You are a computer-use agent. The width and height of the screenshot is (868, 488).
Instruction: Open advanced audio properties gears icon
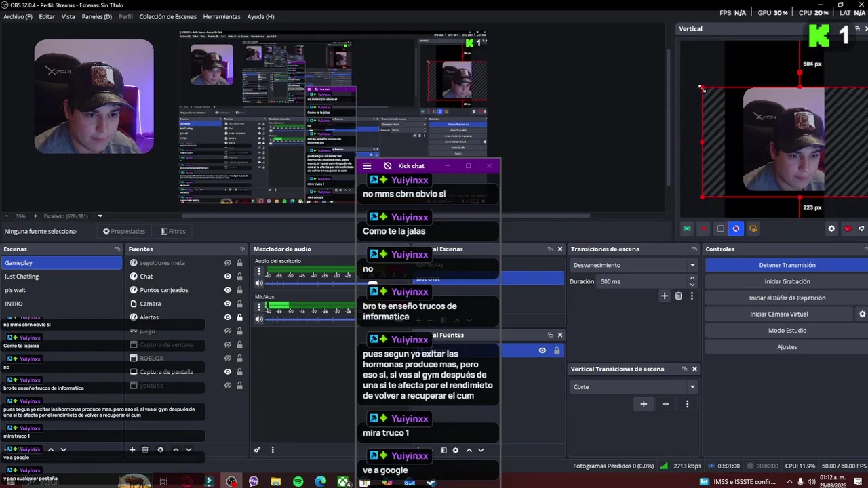pyautogui.click(x=258, y=450)
